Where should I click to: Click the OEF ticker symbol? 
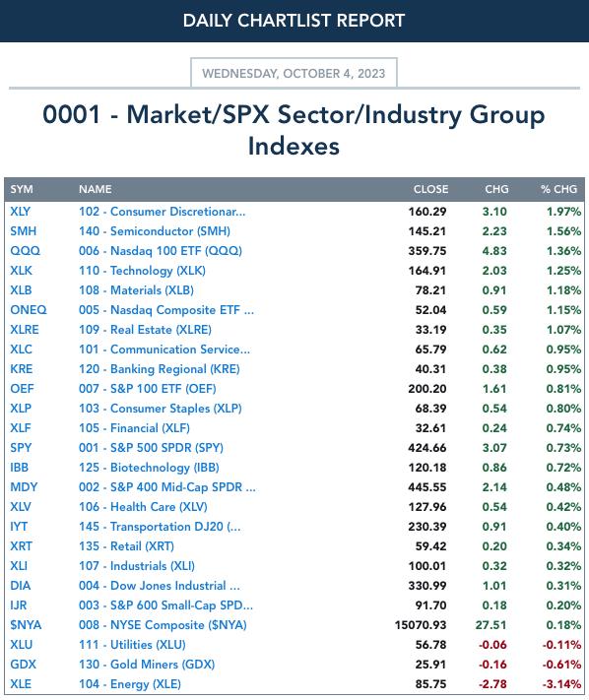click(22, 389)
